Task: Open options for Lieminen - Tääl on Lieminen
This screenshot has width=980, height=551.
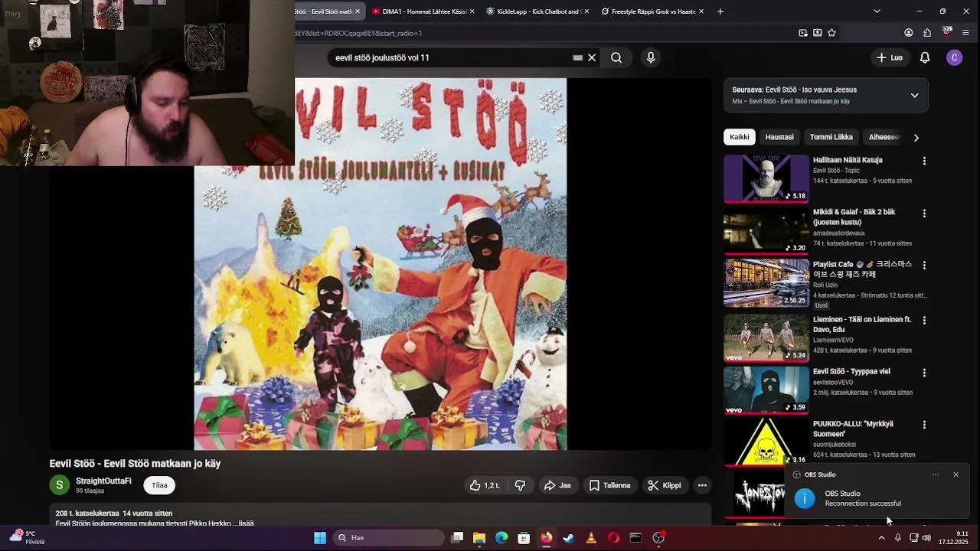Action: pyautogui.click(x=924, y=320)
